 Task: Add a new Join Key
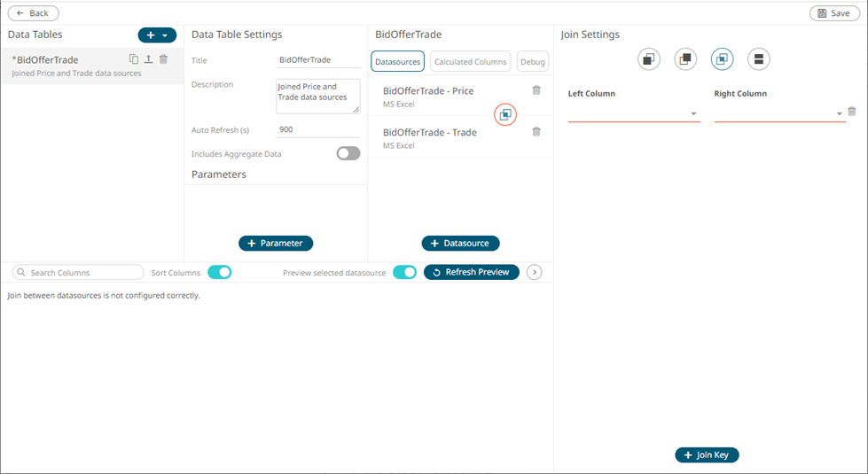point(706,455)
